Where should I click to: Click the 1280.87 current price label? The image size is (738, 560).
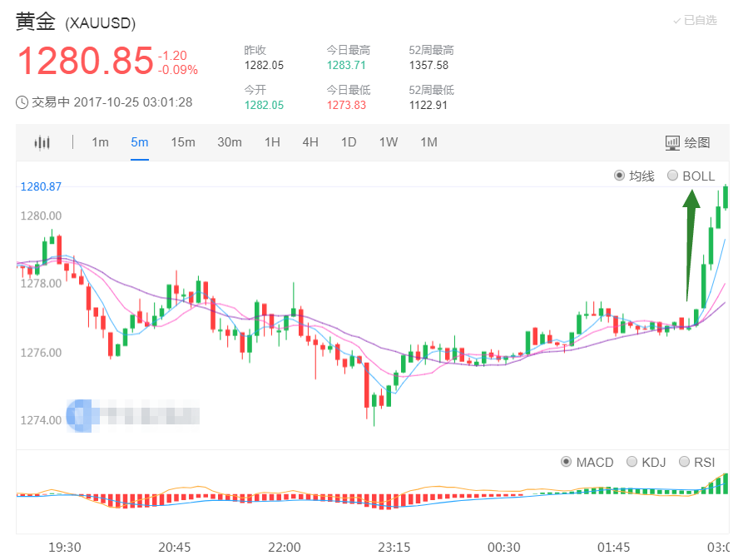[41, 186]
